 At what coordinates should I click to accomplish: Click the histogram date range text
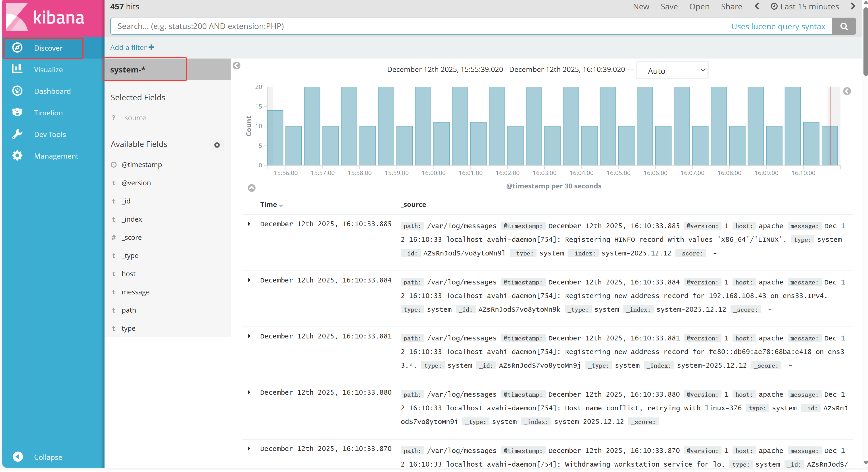pyautogui.click(x=506, y=69)
